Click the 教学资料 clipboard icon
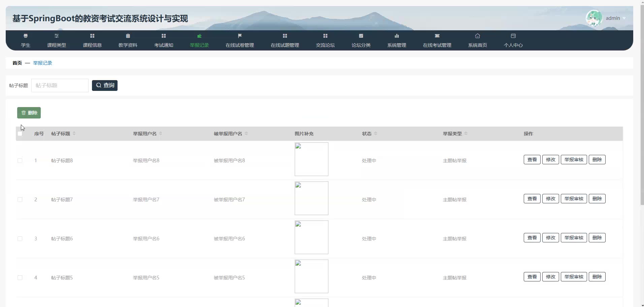The image size is (644, 307). [x=128, y=36]
